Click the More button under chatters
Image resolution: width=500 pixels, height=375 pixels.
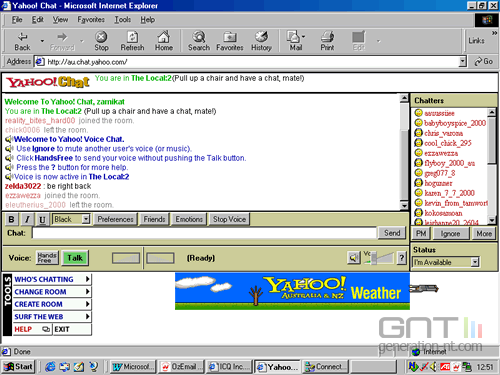(484, 234)
